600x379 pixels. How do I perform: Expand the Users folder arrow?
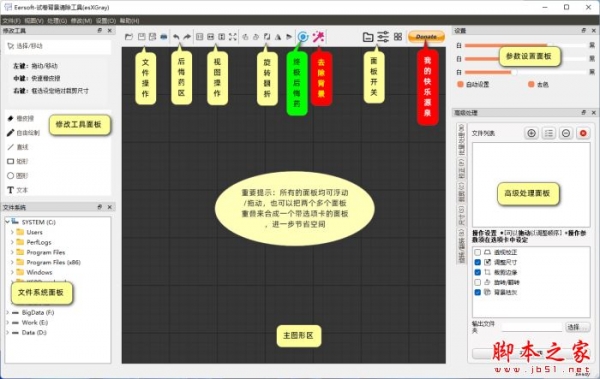[12, 232]
